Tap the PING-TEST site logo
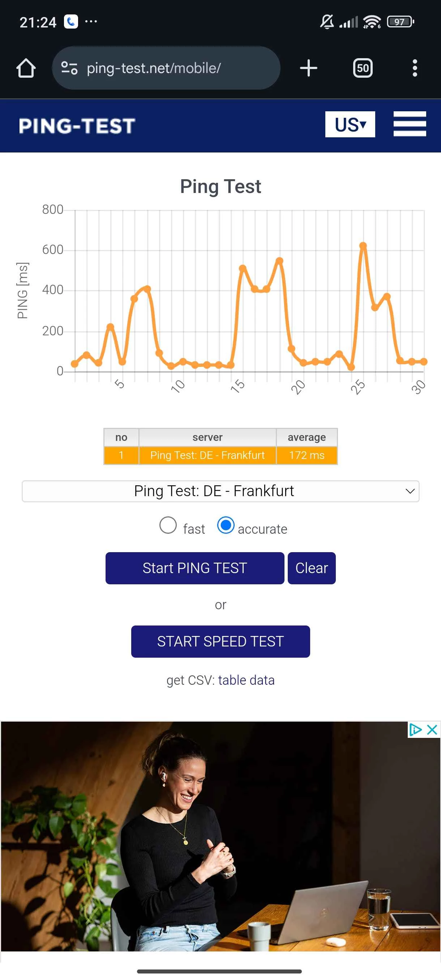Image resolution: width=441 pixels, height=980 pixels. tap(77, 126)
